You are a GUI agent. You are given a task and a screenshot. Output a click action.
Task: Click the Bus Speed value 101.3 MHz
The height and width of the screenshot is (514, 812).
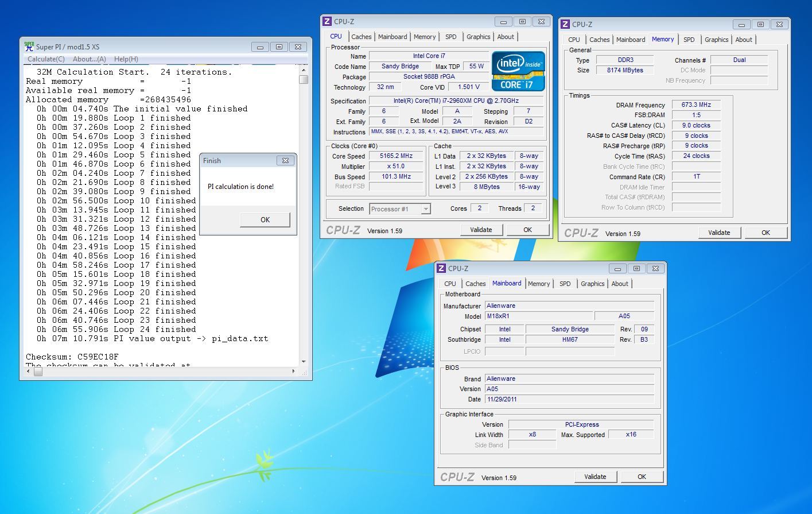pyautogui.click(x=396, y=176)
